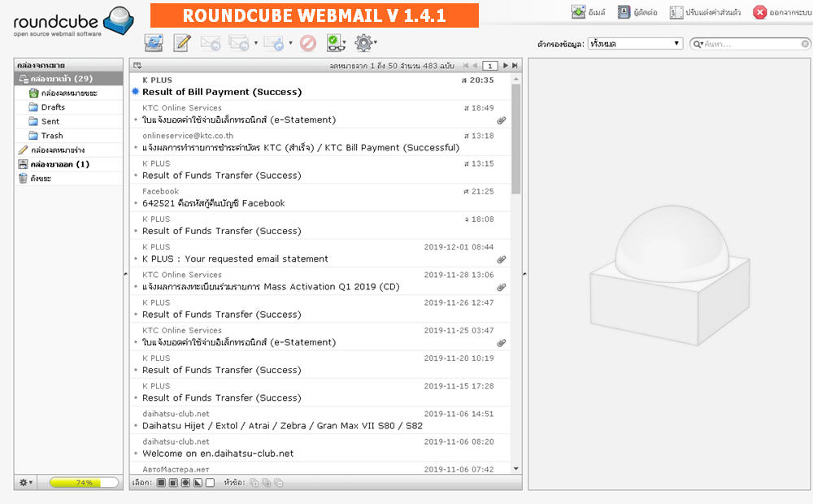Image resolution: width=813 pixels, height=504 pixels.
Task: Open 'Welcome on en.daihatsu-club.net' message
Action: pos(320,448)
